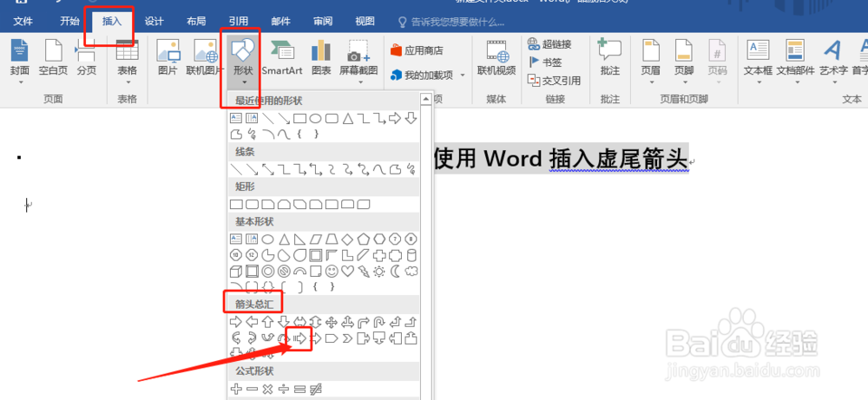Pick the pentagon arrow shape in 箭头总汇
The width and height of the screenshot is (868, 400).
(x=331, y=338)
